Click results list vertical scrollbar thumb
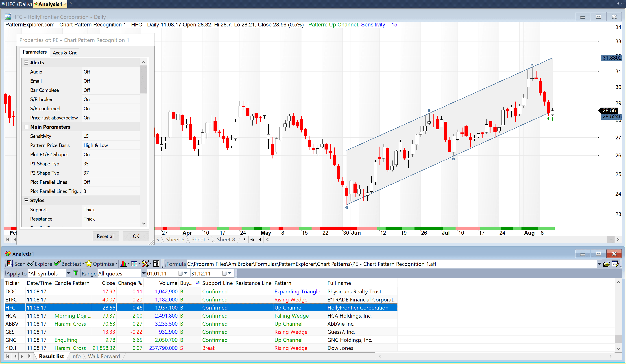Viewport: 626px width, 364px height. (618, 338)
